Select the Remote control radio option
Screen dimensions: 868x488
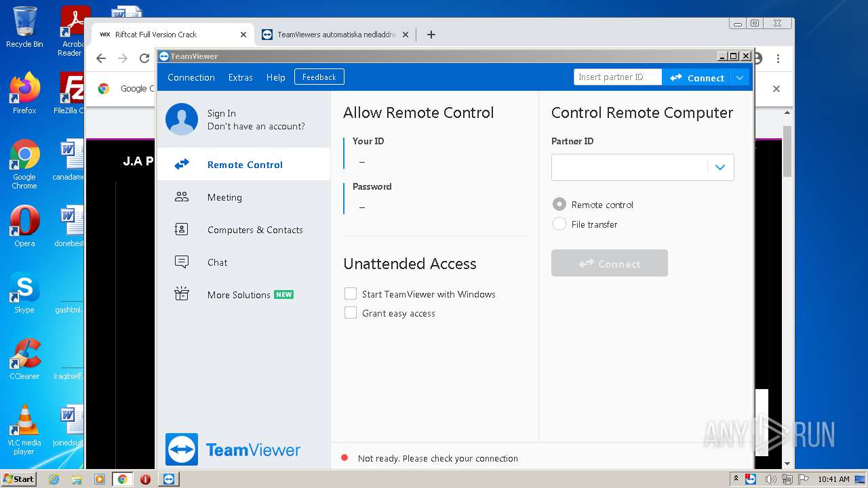pos(559,204)
